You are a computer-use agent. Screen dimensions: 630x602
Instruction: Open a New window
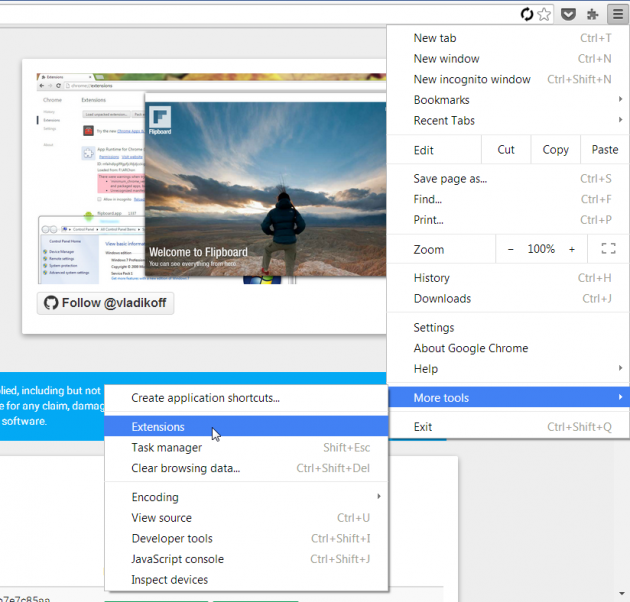[508, 59]
